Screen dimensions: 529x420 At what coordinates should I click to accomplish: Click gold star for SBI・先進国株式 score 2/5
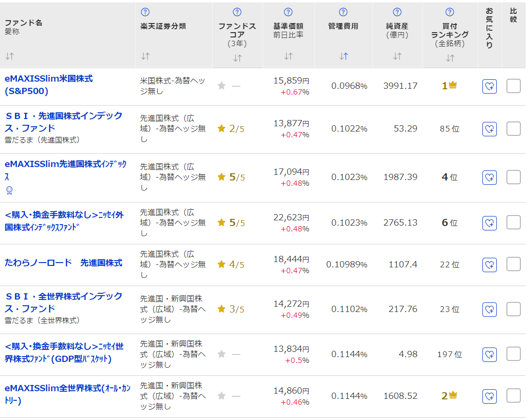click(222, 129)
